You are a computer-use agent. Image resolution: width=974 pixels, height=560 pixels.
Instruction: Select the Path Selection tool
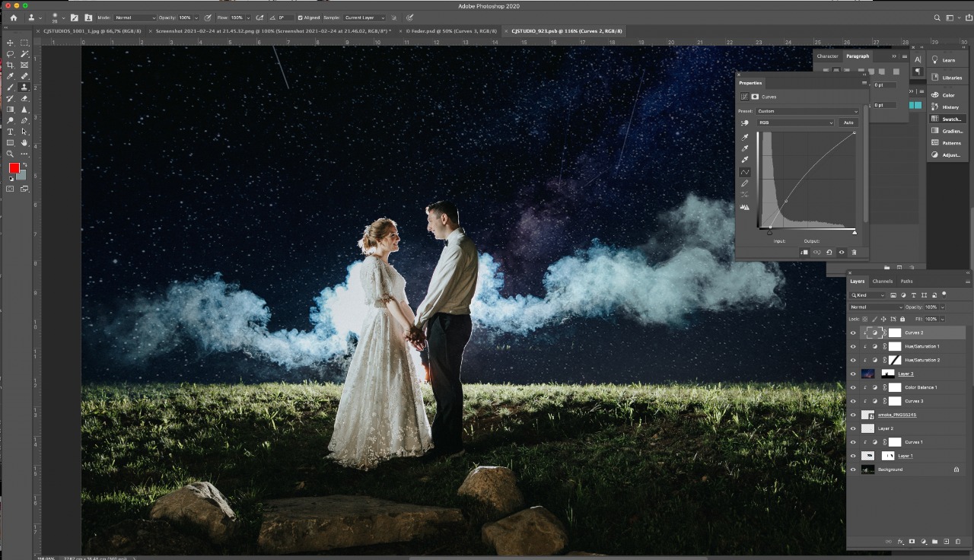click(24, 132)
